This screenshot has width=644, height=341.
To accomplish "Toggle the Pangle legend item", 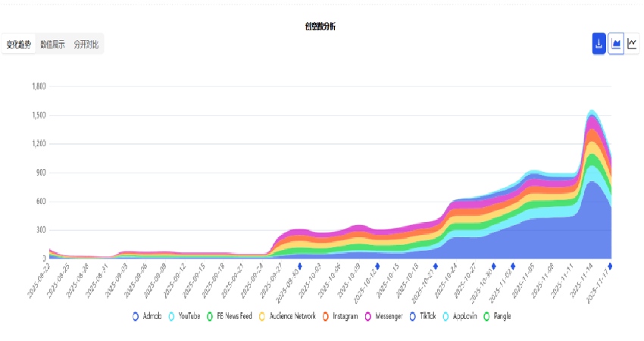I will [x=498, y=316].
